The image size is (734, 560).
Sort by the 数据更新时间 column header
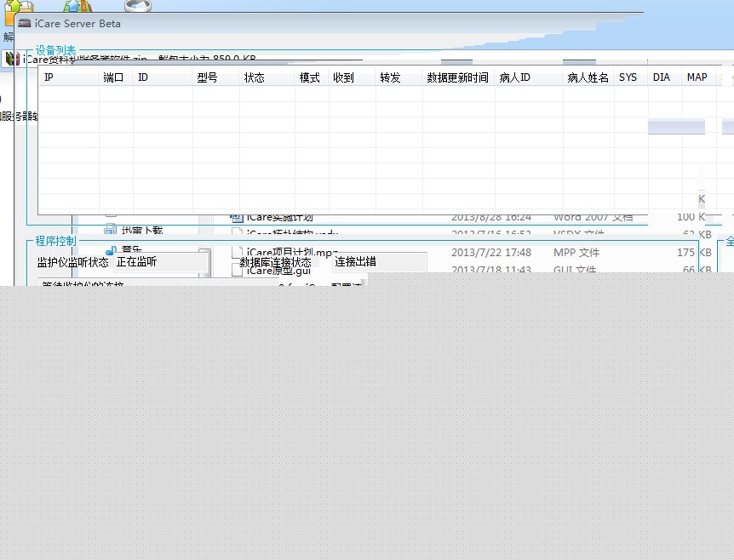point(459,77)
